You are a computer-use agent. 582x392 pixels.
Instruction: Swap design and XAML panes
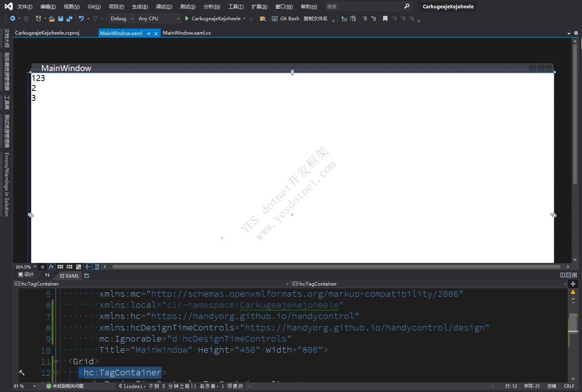point(47,275)
